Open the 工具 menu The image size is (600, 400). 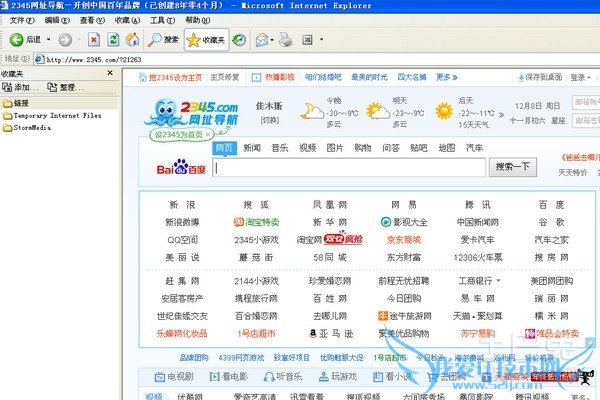point(163,20)
